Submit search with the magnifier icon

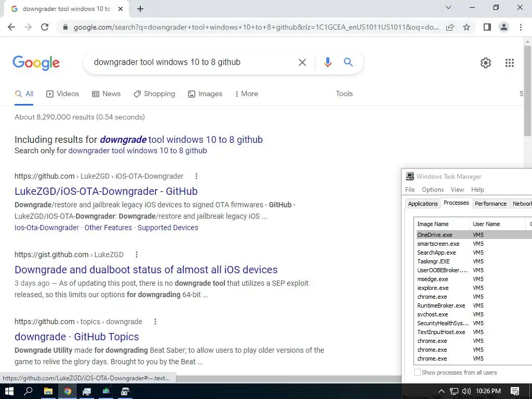click(348, 62)
